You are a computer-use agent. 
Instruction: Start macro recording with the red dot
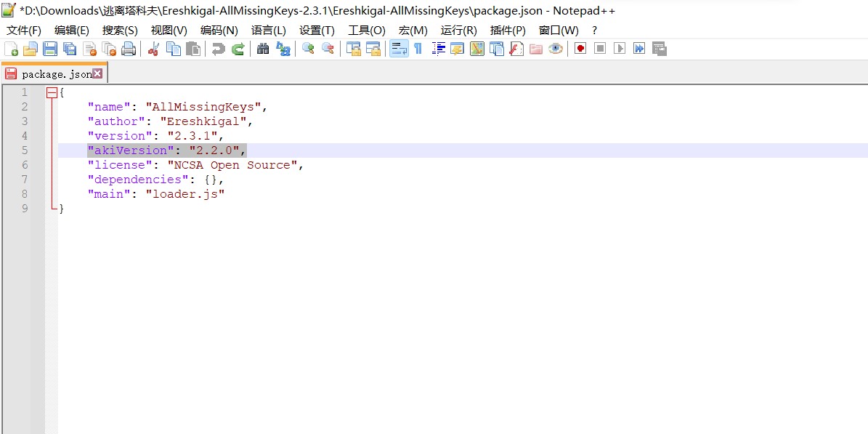click(x=580, y=49)
